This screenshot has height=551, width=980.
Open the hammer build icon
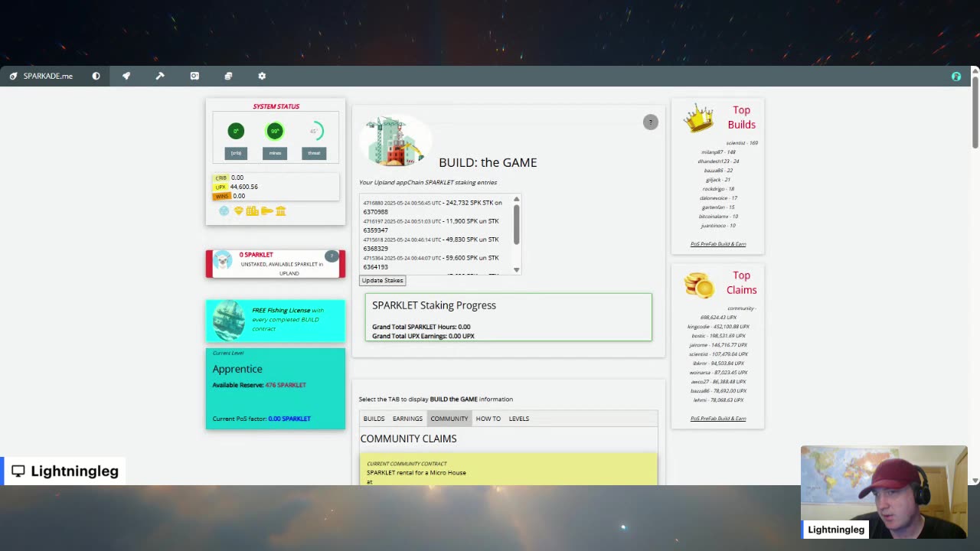pos(160,76)
